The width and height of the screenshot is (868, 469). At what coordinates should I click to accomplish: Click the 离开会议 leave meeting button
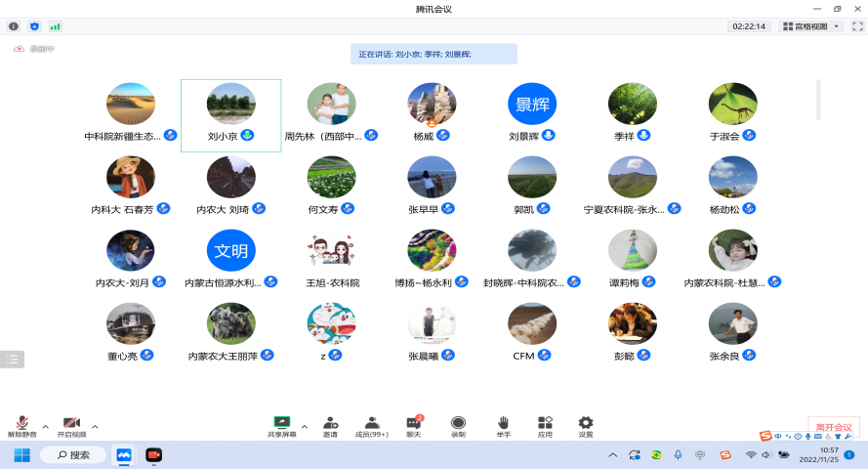pos(833,427)
